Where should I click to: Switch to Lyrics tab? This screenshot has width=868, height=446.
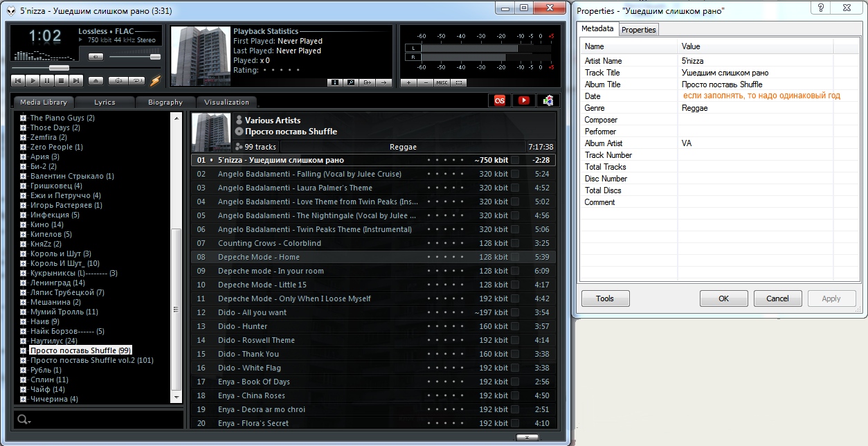[105, 102]
